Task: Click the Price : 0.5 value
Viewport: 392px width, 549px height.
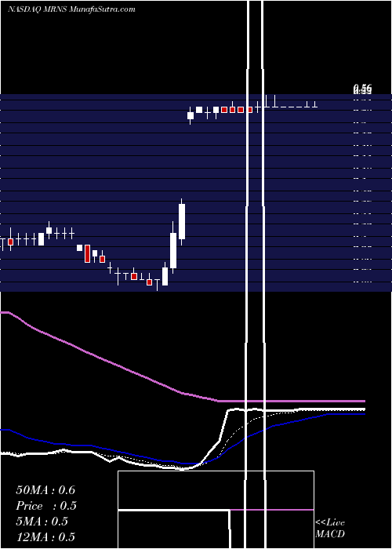Action: click(46, 506)
